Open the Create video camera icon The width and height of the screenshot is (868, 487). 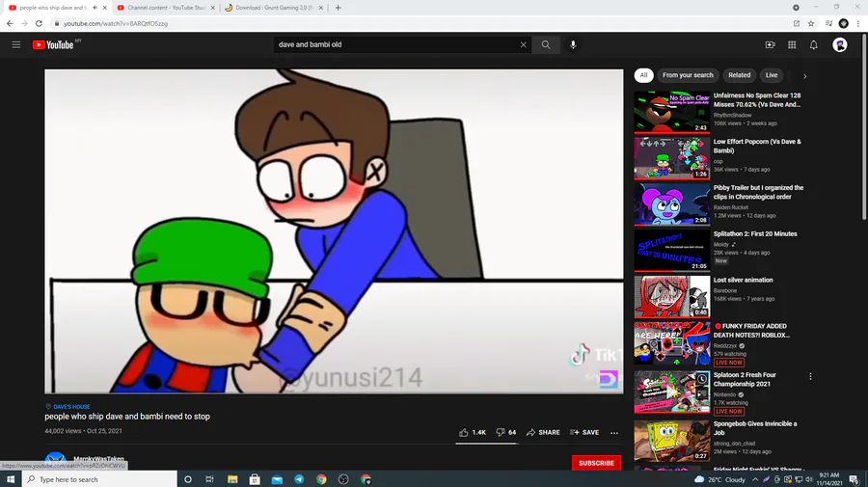(x=770, y=44)
